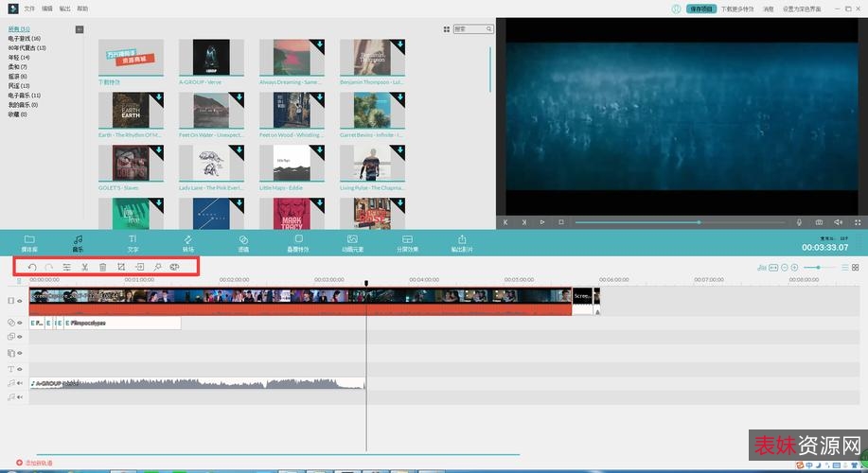Open the overlays tab (叠覆特效)
The image size is (868, 473).
coord(298,243)
